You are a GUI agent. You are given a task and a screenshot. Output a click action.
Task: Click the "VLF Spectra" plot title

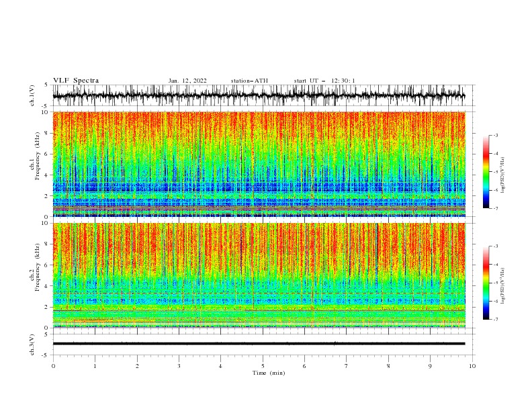(76, 81)
